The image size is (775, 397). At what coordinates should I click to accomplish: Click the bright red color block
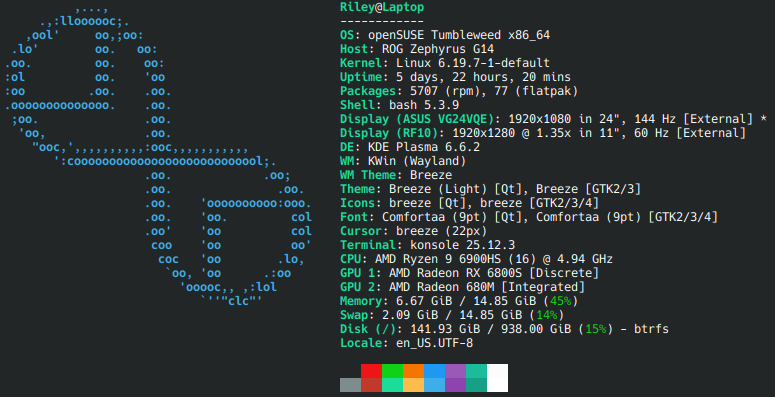coord(371,371)
